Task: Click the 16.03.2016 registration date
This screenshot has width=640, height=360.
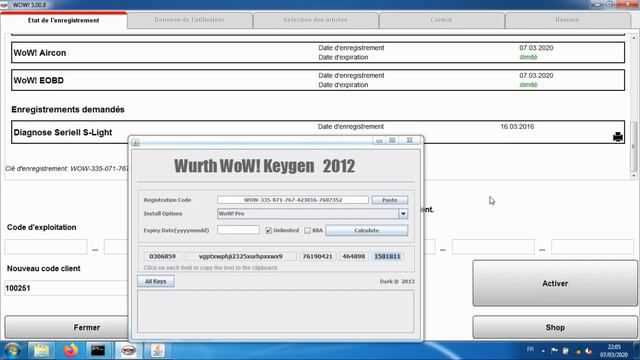Action: click(517, 127)
